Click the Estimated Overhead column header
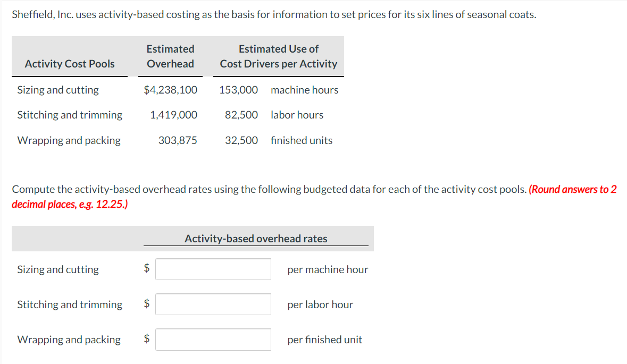This screenshot has height=364, width=627. pos(170,56)
